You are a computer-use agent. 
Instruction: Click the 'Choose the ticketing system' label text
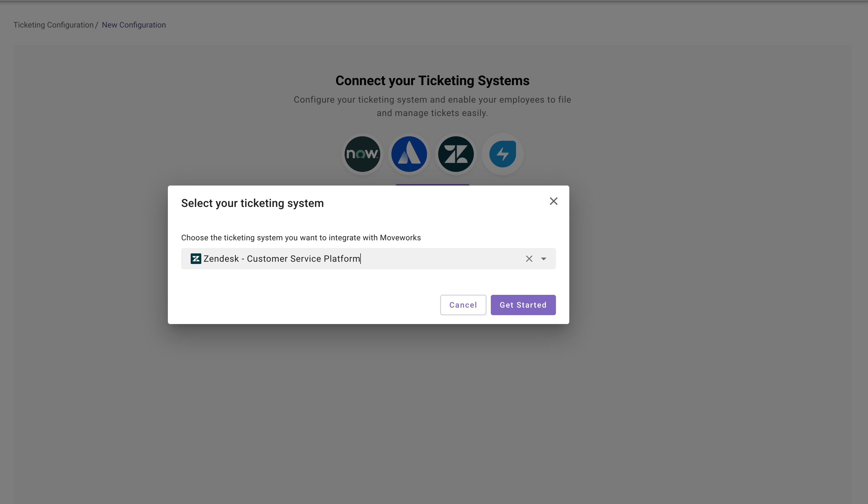[301, 238]
